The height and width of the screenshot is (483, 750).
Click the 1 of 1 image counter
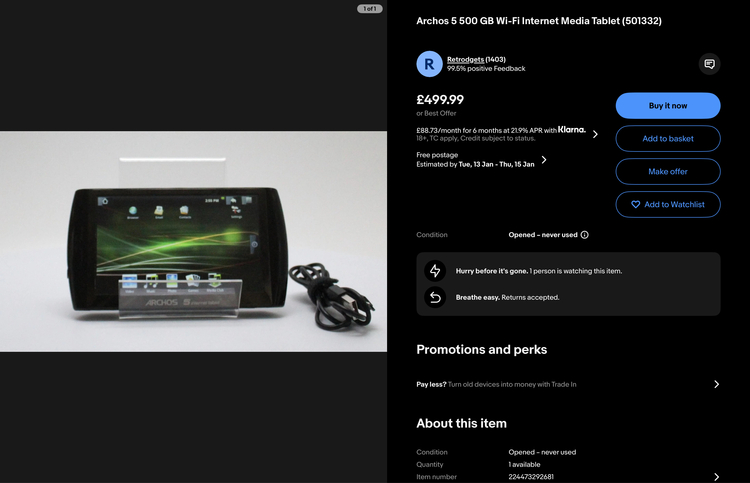pos(369,9)
